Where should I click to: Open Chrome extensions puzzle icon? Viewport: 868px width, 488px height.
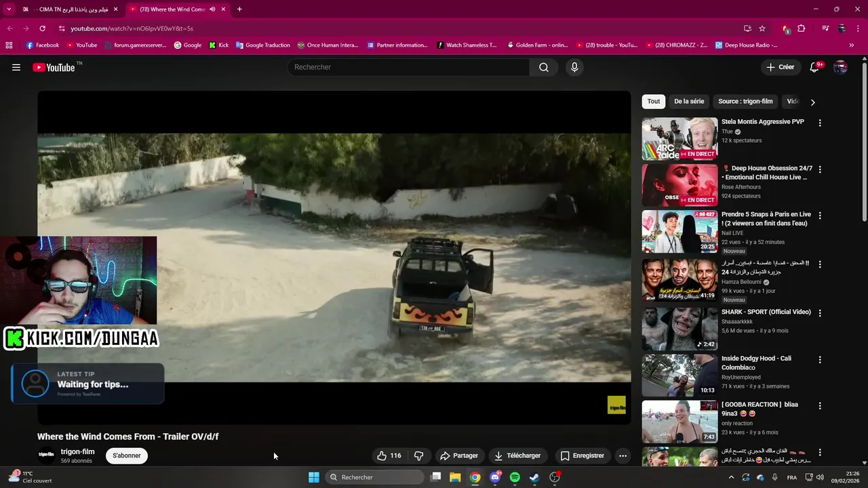pyautogui.click(x=802, y=28)
